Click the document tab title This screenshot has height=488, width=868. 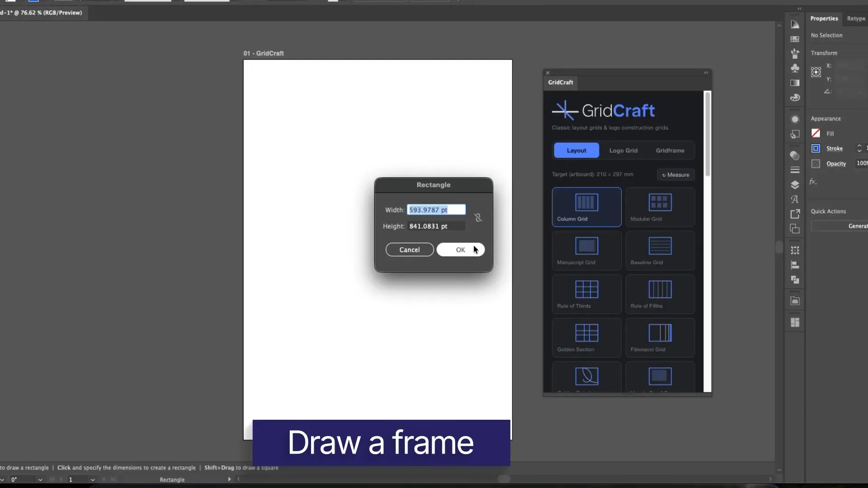tap(41, 13)
